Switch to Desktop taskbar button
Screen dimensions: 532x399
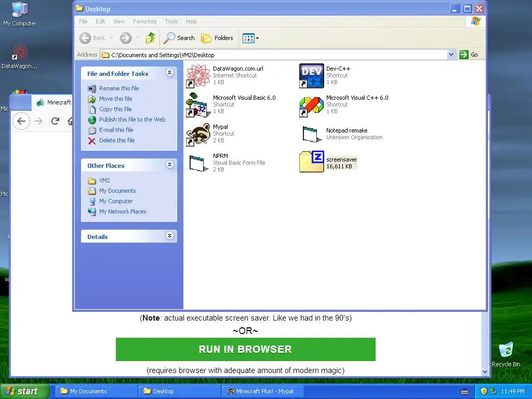pyautogui.click(x=179, y=391)
